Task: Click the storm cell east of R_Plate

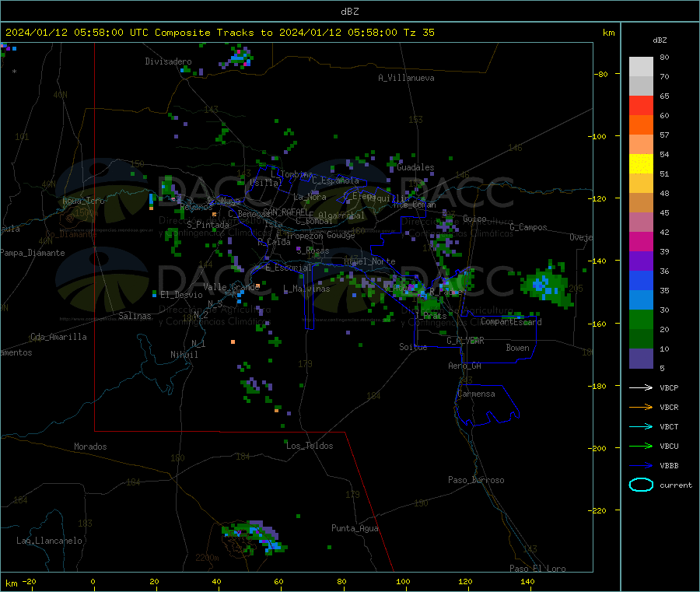Action: 547,285
